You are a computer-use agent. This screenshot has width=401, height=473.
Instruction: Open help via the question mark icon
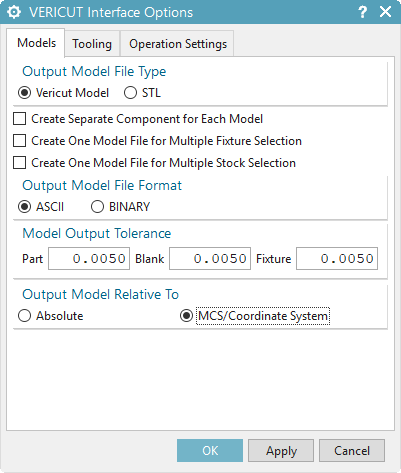coord(362,12)
